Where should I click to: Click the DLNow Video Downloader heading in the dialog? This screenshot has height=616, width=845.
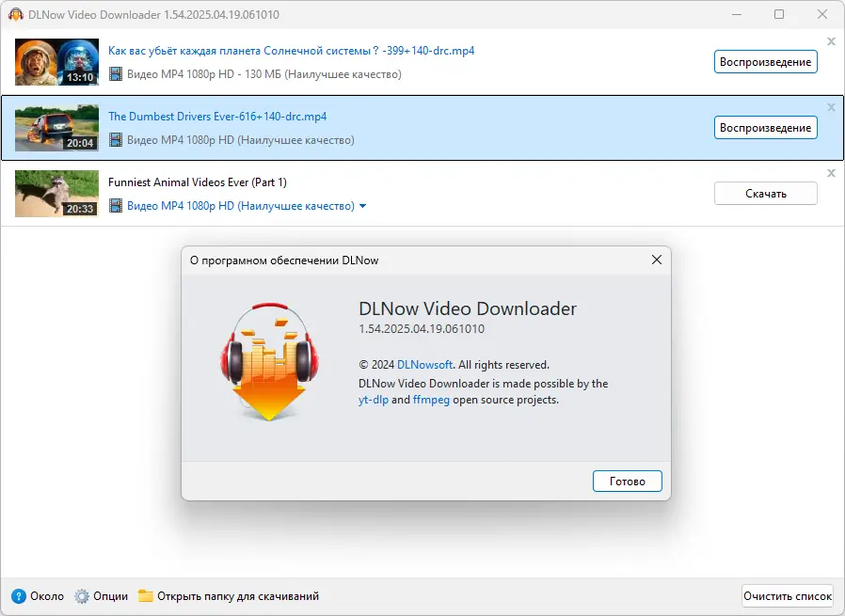468,308
